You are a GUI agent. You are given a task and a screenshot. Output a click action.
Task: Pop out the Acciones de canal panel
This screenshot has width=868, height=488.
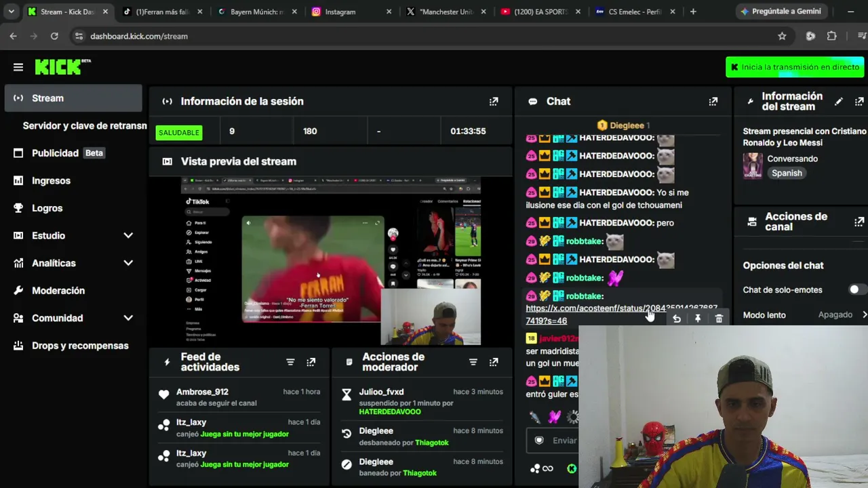859,222
